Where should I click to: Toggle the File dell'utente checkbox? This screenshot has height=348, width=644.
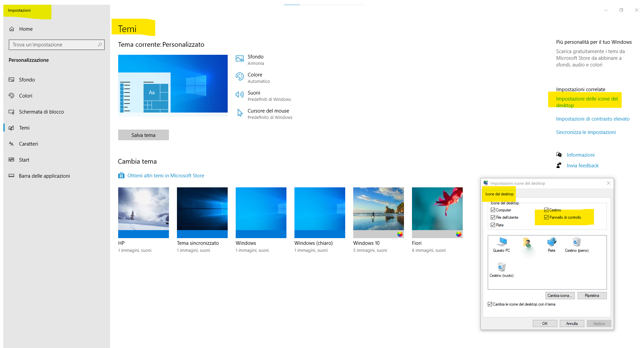[x=493, y=217]
